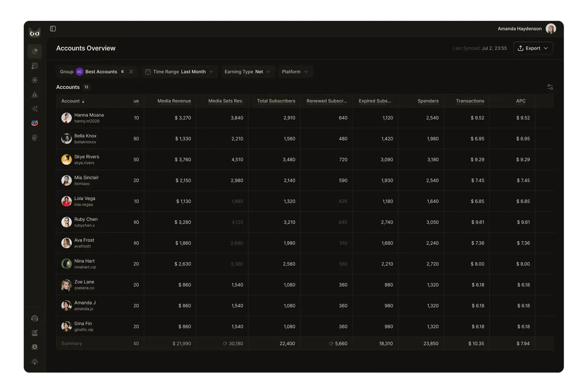Click the Spenders column header

click(x=428, y=101)
